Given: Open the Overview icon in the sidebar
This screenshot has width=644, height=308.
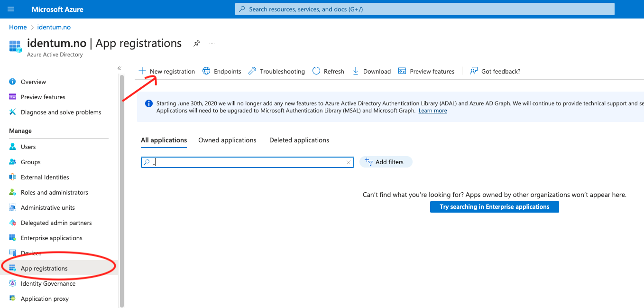Looking at the screenshot, I should click(13, 82).
